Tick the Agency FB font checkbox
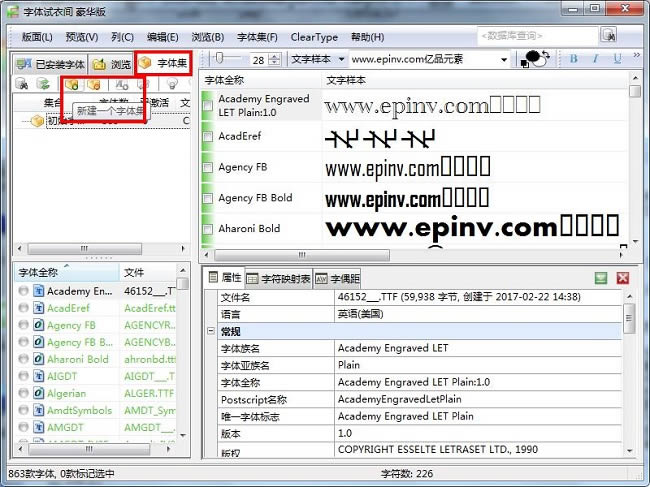Viewport: 650px width, 487px height. (208, 168)
